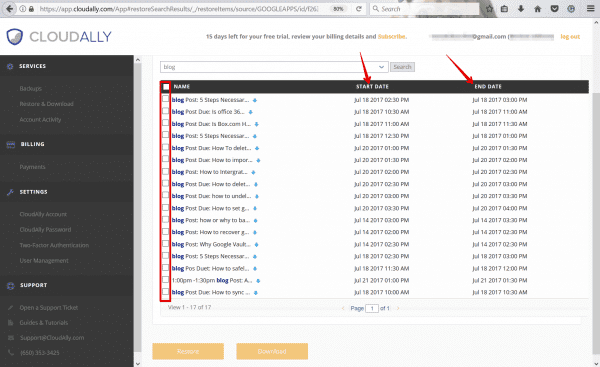The height and width of the screenshot is (367, 600).
Task: Open User Management in sidebar
Action: pos(44,261)
